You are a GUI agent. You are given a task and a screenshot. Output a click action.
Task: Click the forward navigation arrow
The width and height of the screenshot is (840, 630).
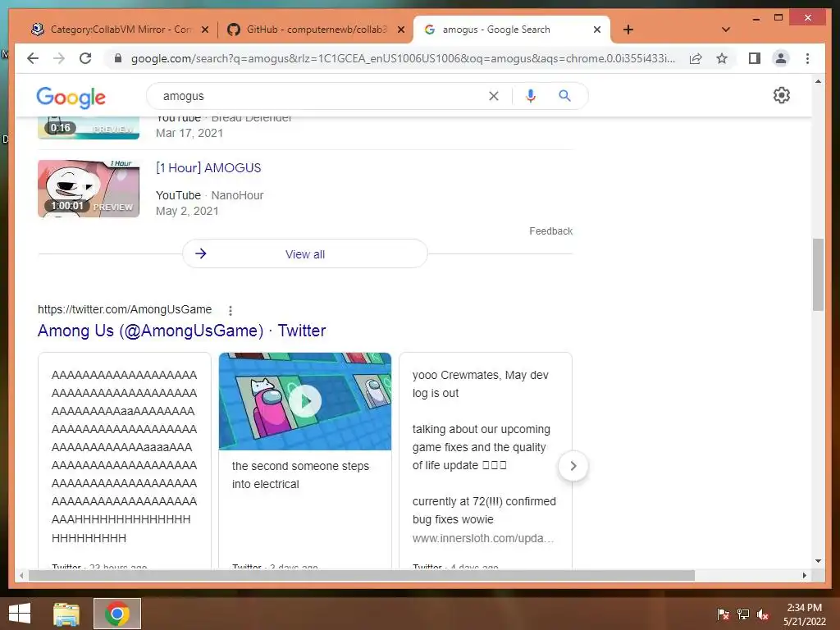pyautogui.click(x=59, y=58)
